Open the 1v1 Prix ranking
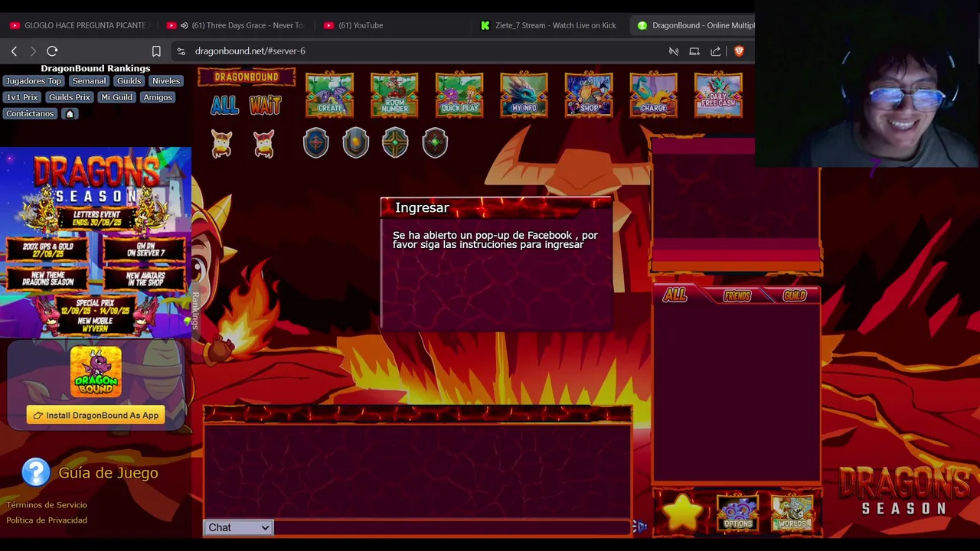Viewport: 980px width, 551px height. coord(22,97)
